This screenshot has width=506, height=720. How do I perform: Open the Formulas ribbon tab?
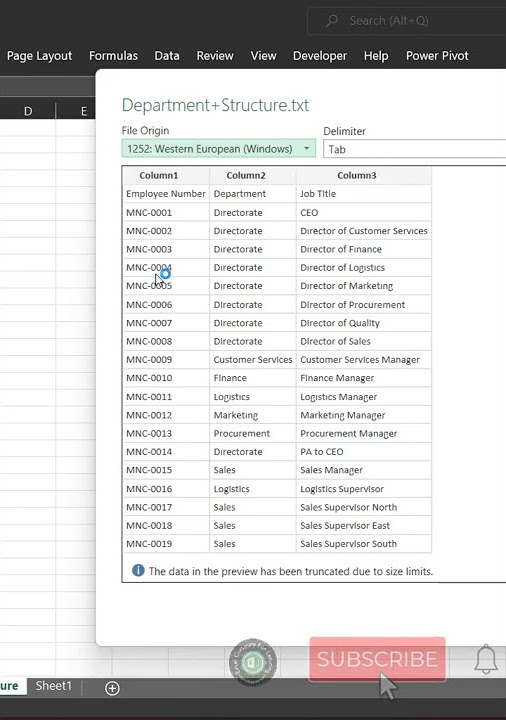pos(113,56)
